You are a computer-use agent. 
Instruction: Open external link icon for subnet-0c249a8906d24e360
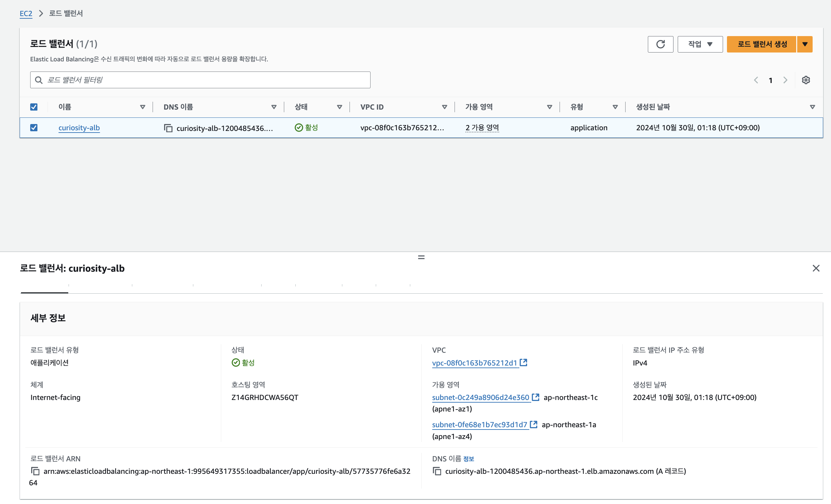536,397
